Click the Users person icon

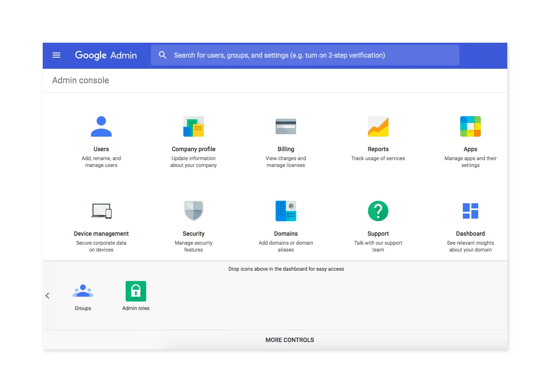click(101, 126)
